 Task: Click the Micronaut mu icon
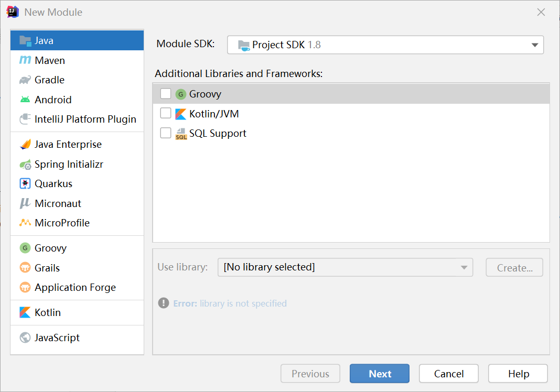(x=25, y=203)
